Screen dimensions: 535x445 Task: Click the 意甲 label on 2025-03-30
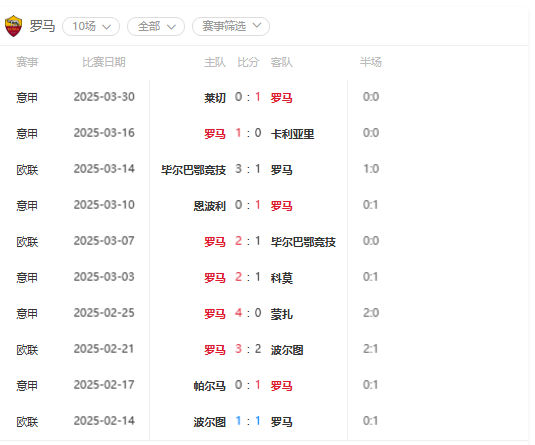tap(27, 98)
